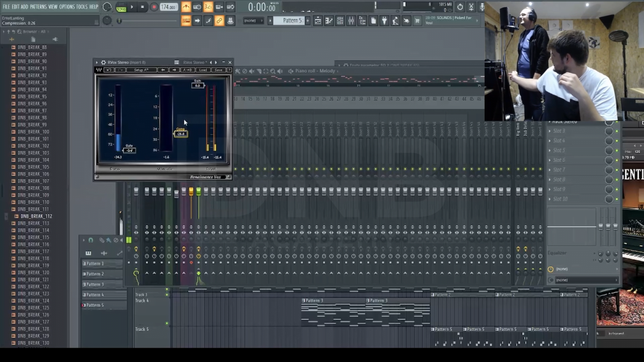Open the Mixer view icon in toolbar
This screenshot has height=362, width=644.
[351, 21]
